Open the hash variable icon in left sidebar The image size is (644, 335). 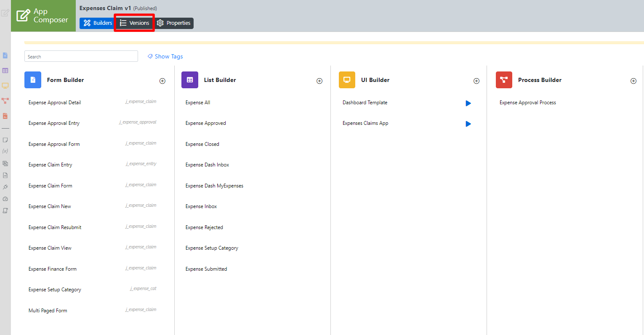(x=5, y=151)
